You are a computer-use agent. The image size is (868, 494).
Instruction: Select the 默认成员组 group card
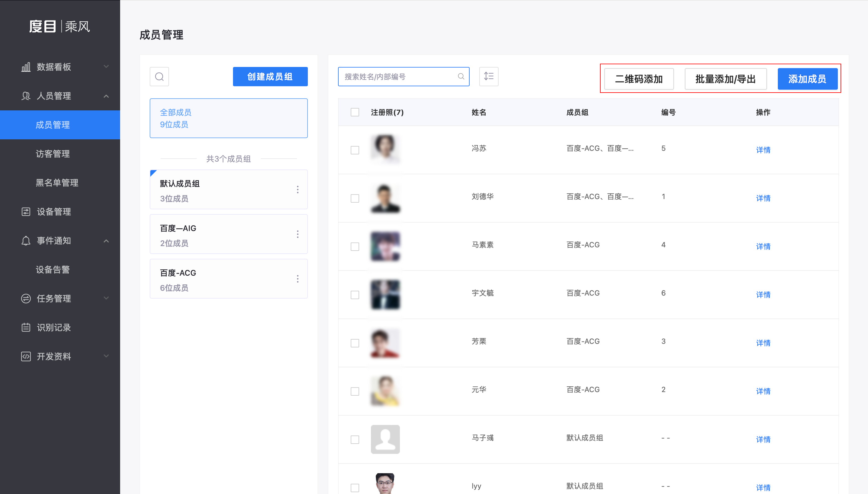tap(229, 190)
